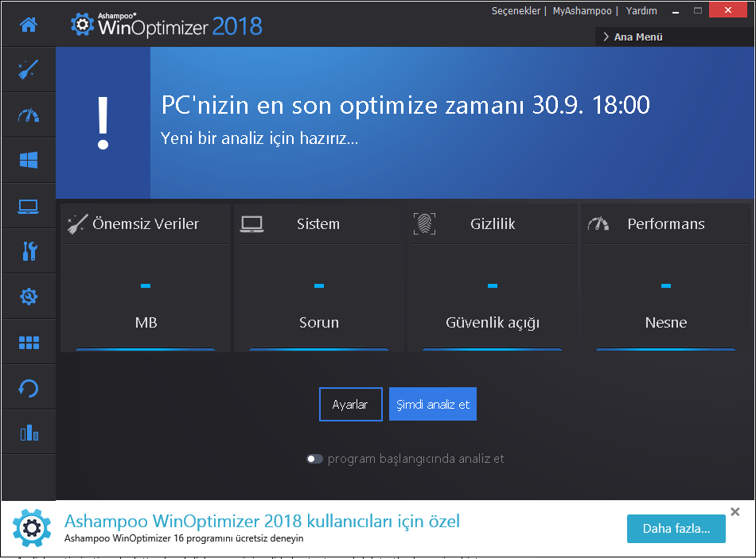This screenshot has width=756, height=559.
Task: Select the Önemsiz Veriler card title
Action: [146, 223]
